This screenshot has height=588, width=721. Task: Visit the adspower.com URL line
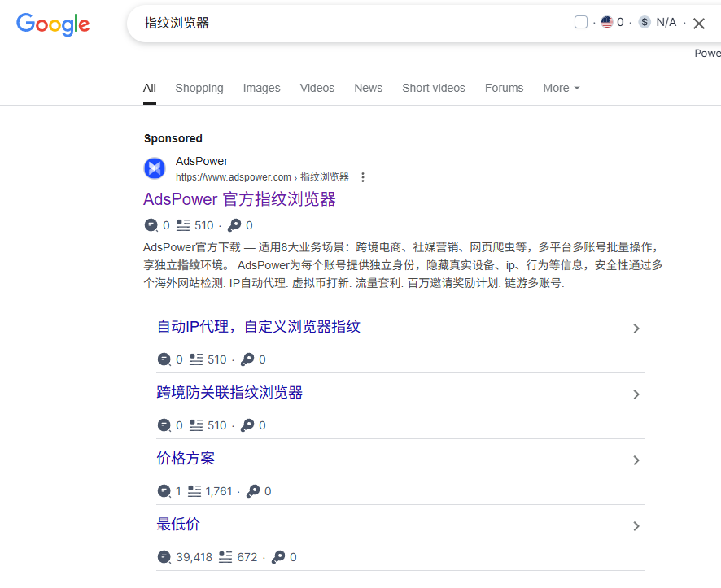[262, 177]
